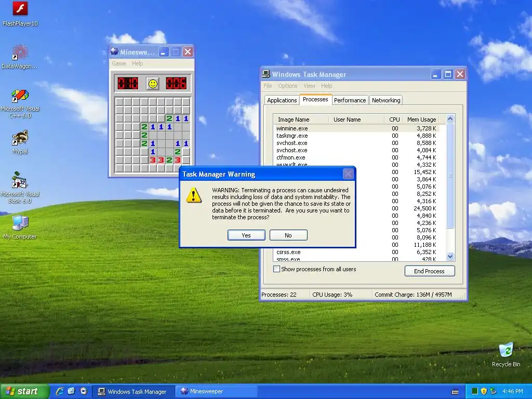The image size is (532, 399).
Task: Select the Microsoft Visual C++ 6.0 icon
Action: [20, 103]
